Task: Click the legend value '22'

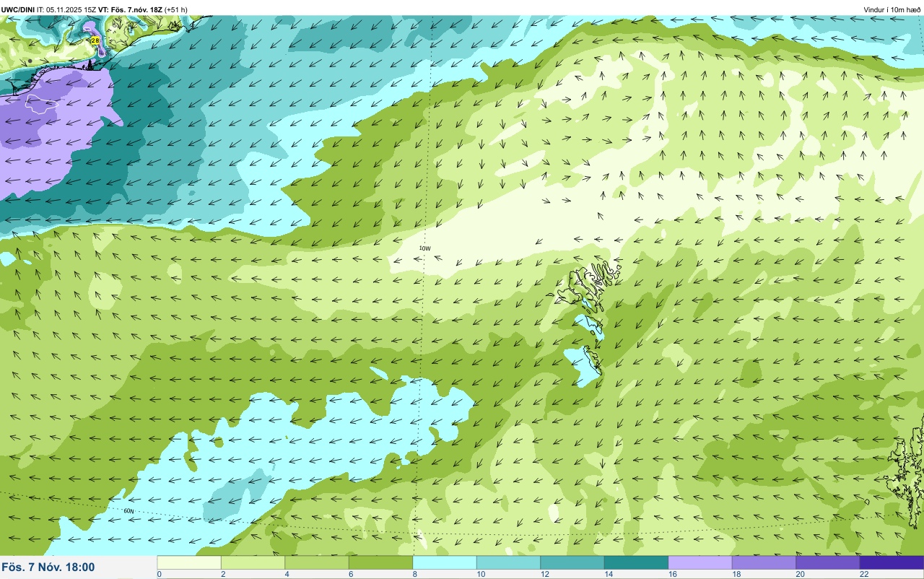Action: coord(863,574)
